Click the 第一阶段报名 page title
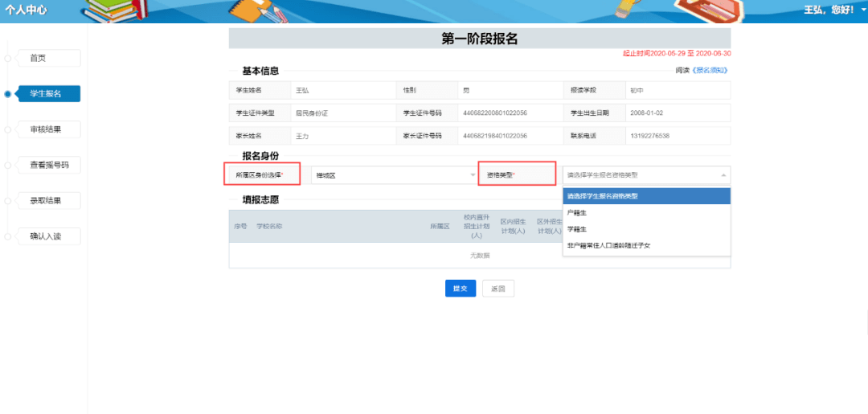This screenshot has height=414, width=868. (479, 39)
